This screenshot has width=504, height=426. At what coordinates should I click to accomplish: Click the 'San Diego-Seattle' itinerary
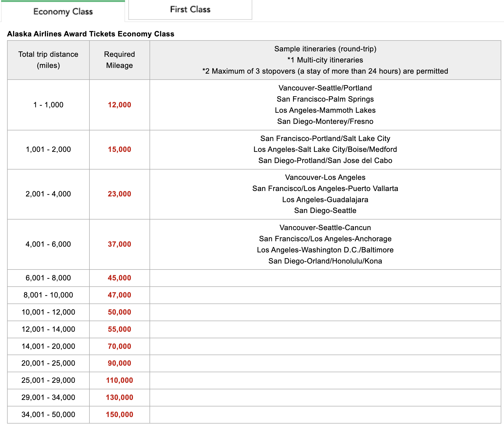click(325, 211)
